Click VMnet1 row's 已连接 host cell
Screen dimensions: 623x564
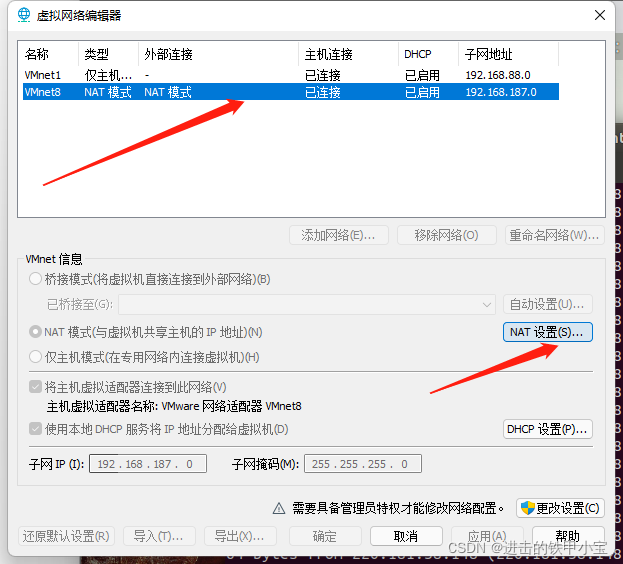click(x=323, y=75)
